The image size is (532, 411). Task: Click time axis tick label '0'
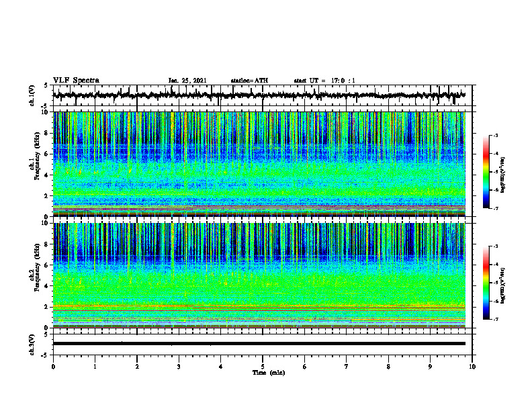tap(53, 367)
